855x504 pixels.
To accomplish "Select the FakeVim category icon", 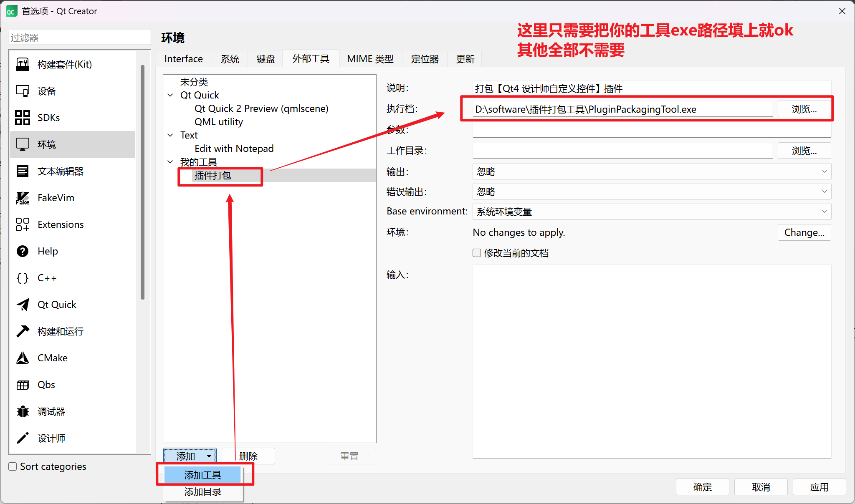I will tap(23, 198).
